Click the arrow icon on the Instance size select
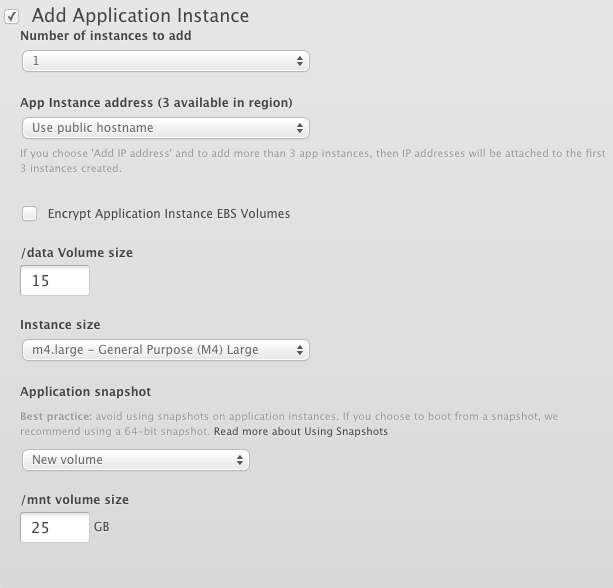Screen dimensions: 613x588 [300, 350]
